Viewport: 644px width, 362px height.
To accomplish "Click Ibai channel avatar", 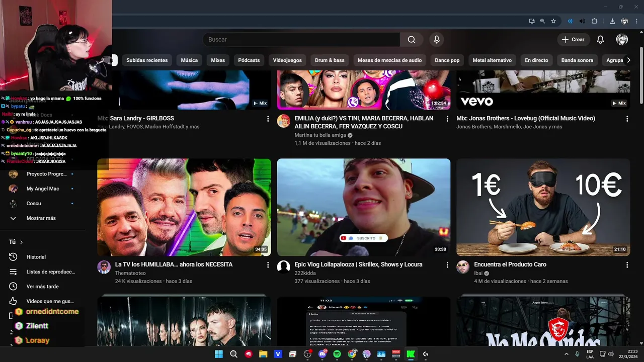I will [463, 267].
